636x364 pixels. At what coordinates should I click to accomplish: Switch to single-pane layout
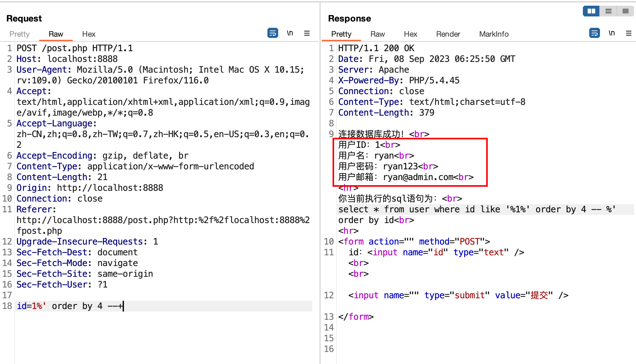click(x=625, y=11)
